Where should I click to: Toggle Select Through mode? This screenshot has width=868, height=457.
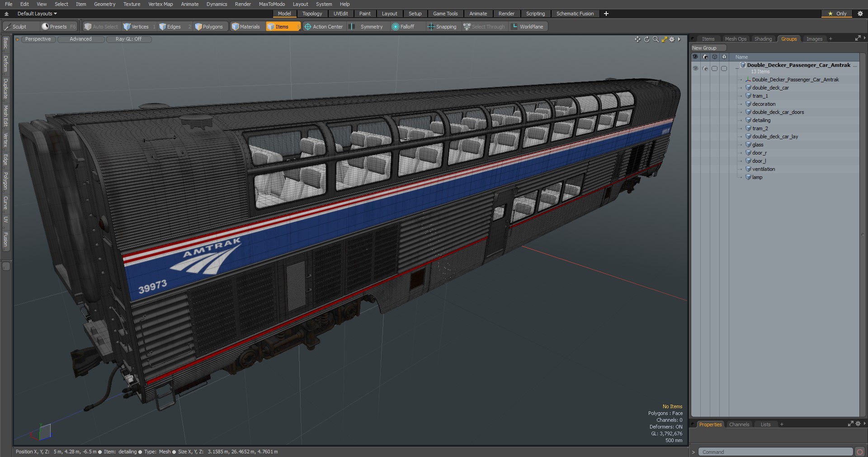[484, 27]
